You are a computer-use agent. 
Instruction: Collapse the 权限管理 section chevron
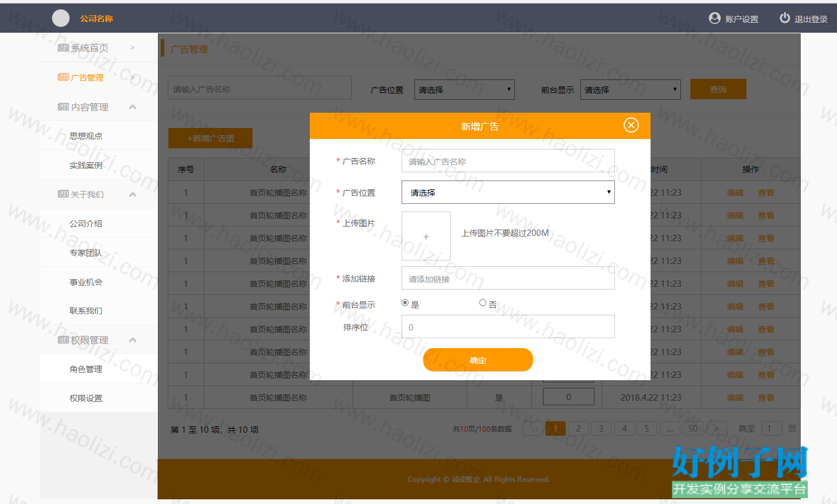(133, 340)
